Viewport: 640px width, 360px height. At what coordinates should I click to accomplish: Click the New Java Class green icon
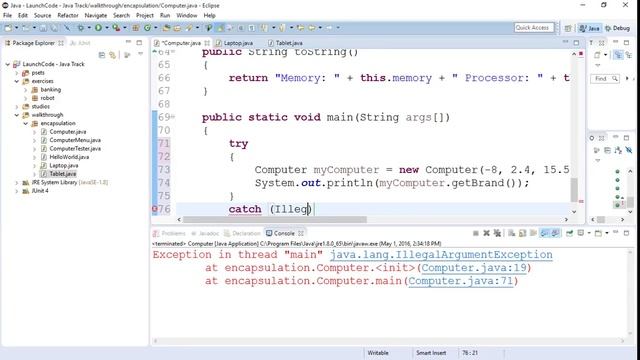point(147,28)
